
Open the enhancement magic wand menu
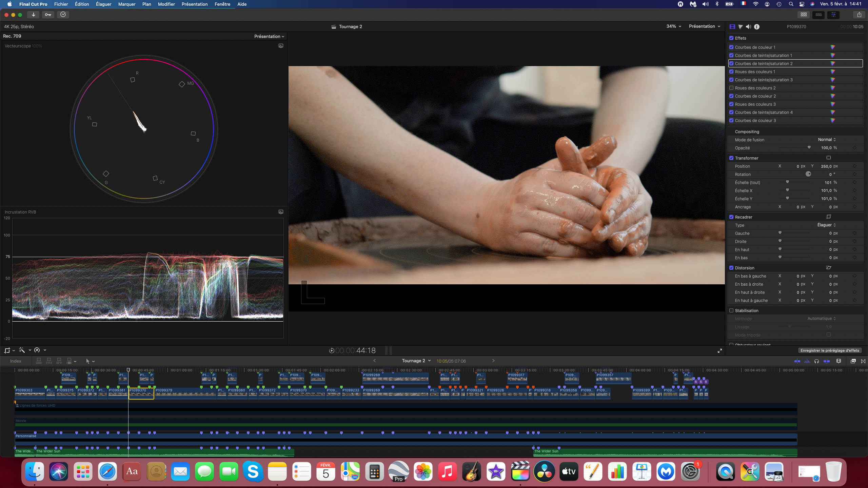(x=24, y=350)
